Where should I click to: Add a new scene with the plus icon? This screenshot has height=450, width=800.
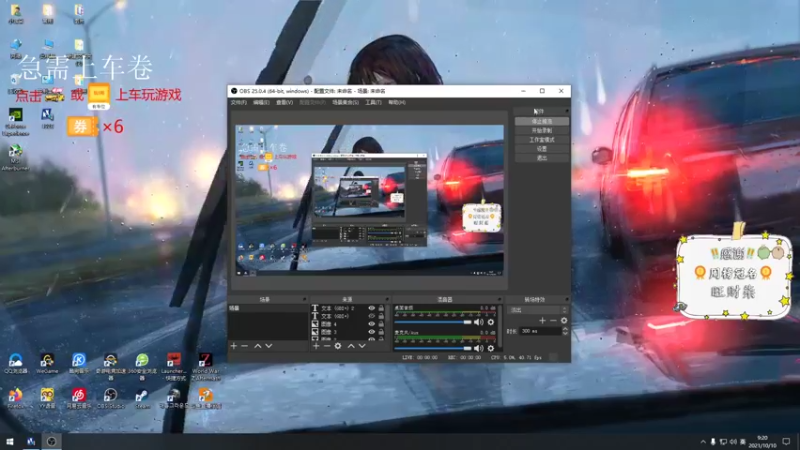pyautogui.click(x=234, y=346)
